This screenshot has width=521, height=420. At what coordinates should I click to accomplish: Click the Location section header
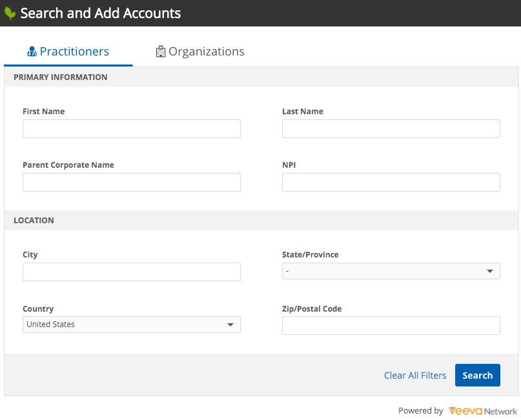(34, 220)
